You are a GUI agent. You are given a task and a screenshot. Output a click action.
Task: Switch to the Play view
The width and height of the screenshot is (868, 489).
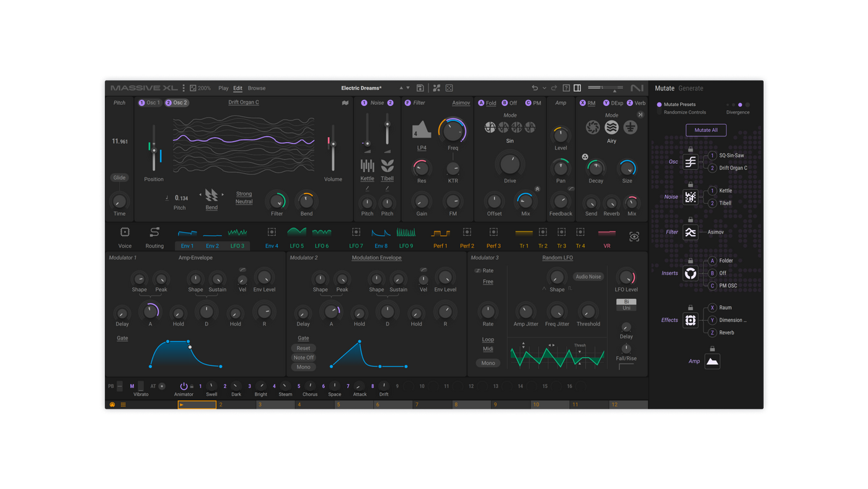pyautogui.click(x=223, y=89)
